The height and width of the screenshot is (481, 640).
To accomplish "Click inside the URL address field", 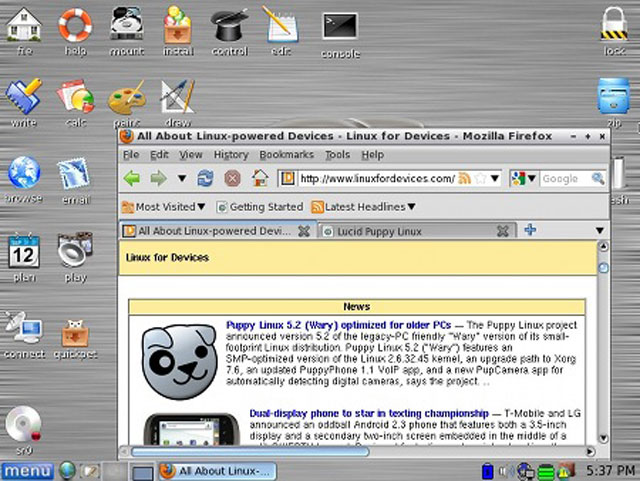I will click(x=376, y=178).
